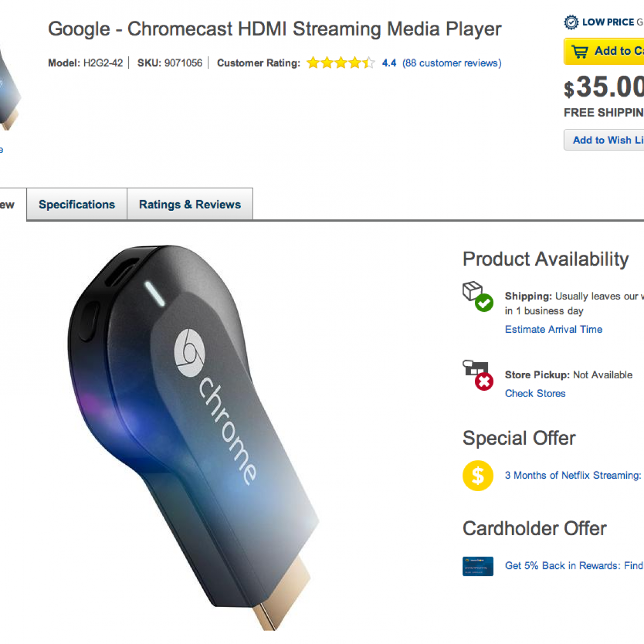Viewport: 644px width, 644px height.
Task: Open the 88 customer reviews link
Action: (452, 63)
